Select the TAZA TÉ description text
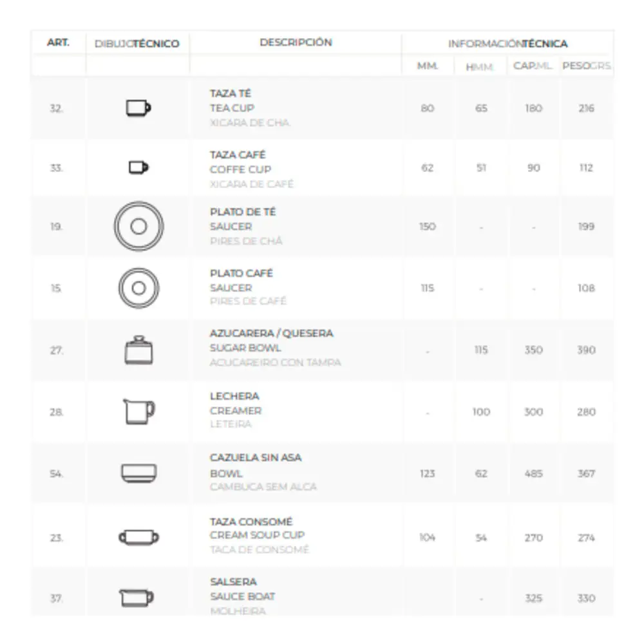This screenshot has width=644, height=644. click(x=231, y=94)
